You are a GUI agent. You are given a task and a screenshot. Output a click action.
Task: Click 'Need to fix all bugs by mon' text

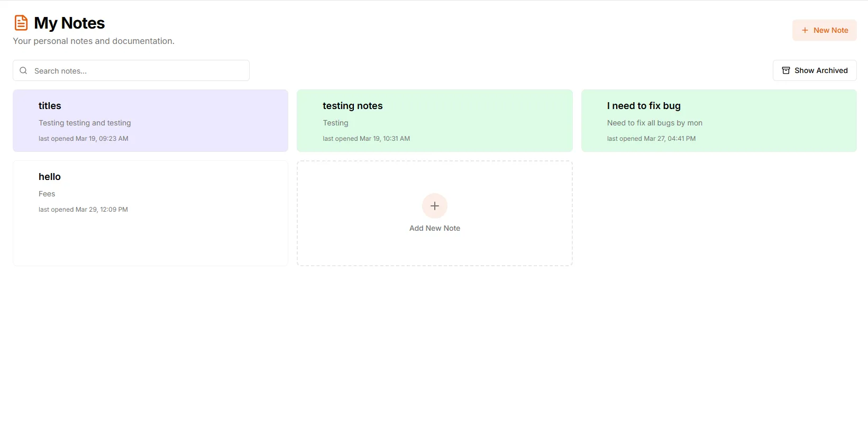(x=655, y=123)
